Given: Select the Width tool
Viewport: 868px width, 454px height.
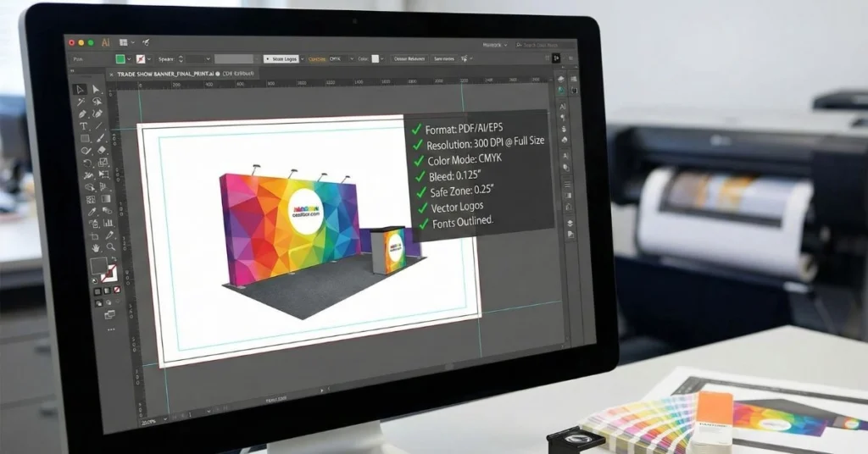Looking at the screenshot, I should tap(88, 175).
